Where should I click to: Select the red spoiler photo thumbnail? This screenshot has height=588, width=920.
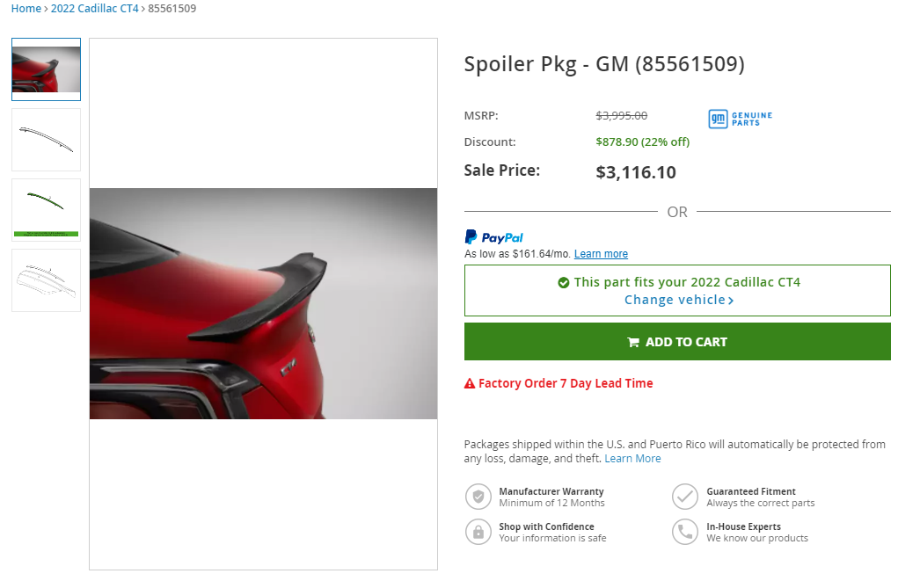(x=46, y=69)
